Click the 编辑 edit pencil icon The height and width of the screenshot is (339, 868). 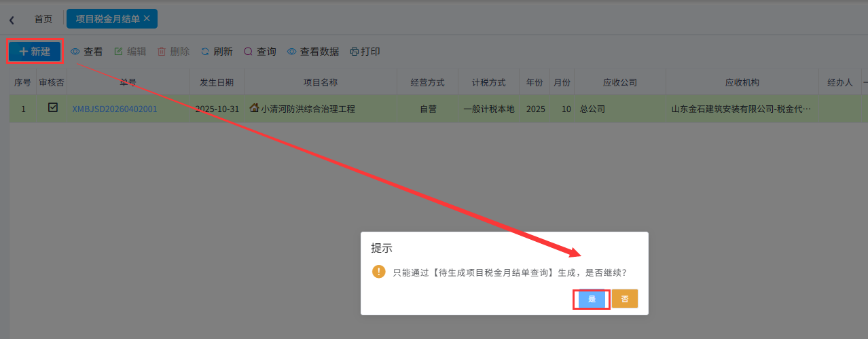(119, 52)
